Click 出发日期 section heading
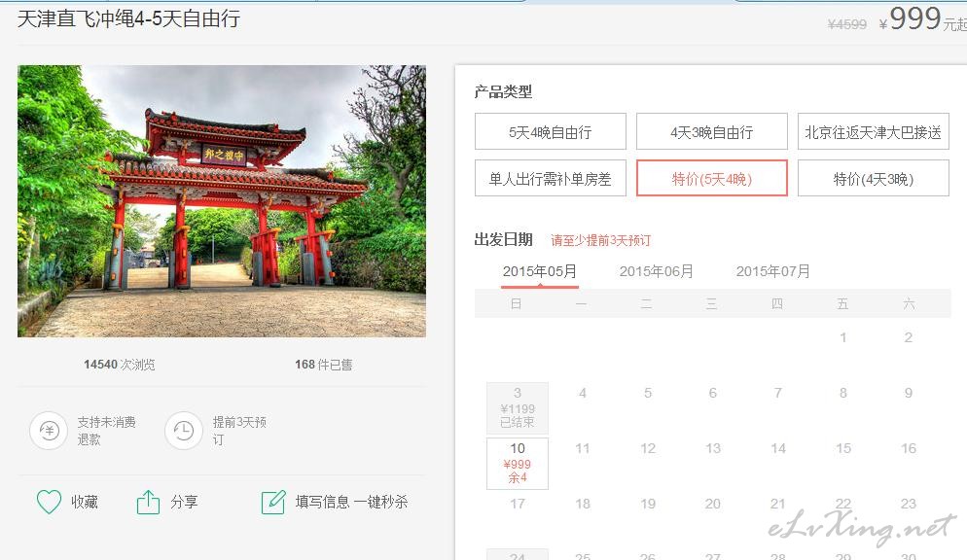 tap(503, 239)
